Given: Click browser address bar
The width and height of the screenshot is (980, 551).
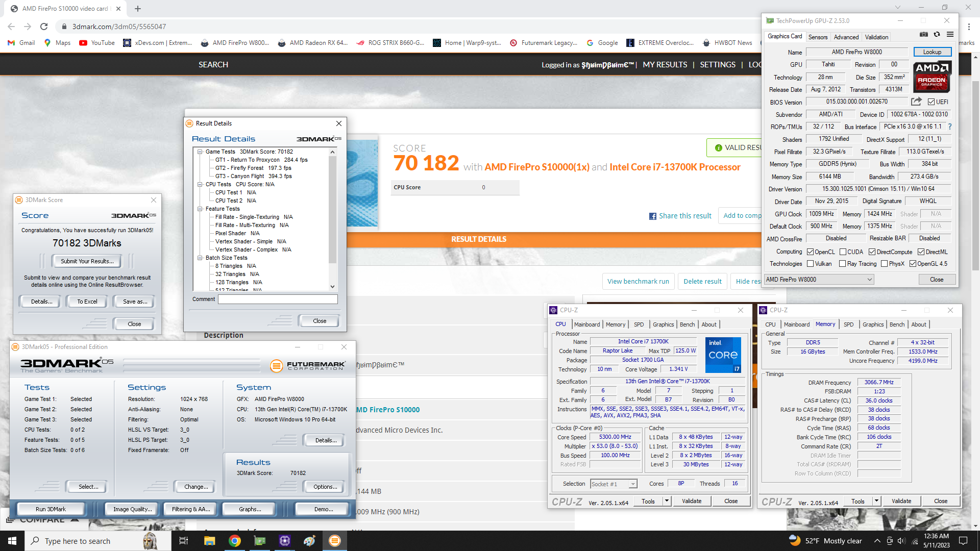Looking at the screenshot, I should [x=408, y=27].
